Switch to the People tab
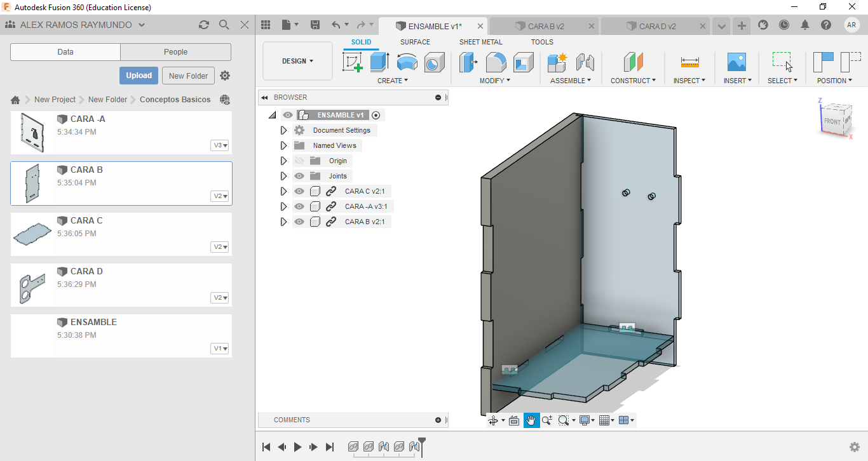 coord(175,52)
